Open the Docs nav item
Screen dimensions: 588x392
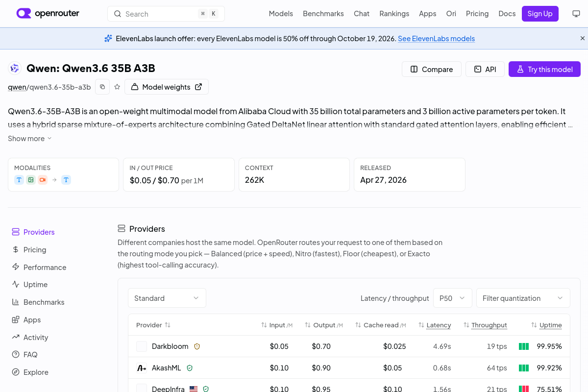coord(507,14)
